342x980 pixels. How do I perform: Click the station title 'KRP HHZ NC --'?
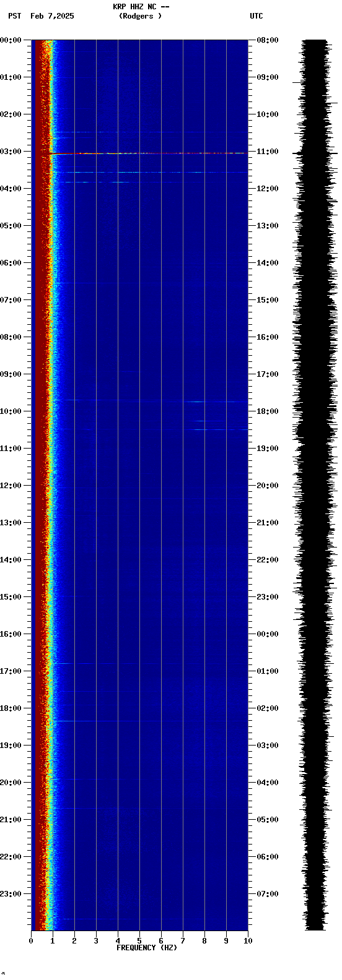point(141,7)
